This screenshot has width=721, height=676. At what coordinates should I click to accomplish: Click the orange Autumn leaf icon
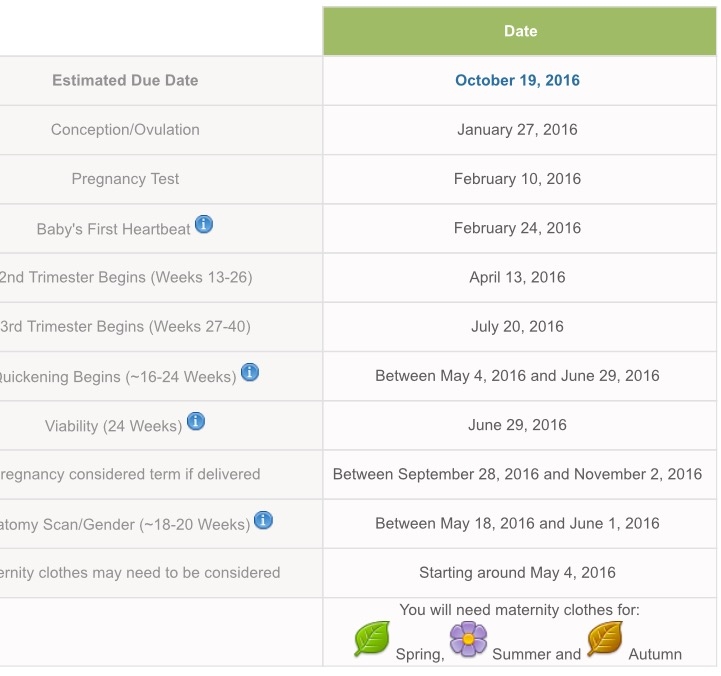point(605,638)
